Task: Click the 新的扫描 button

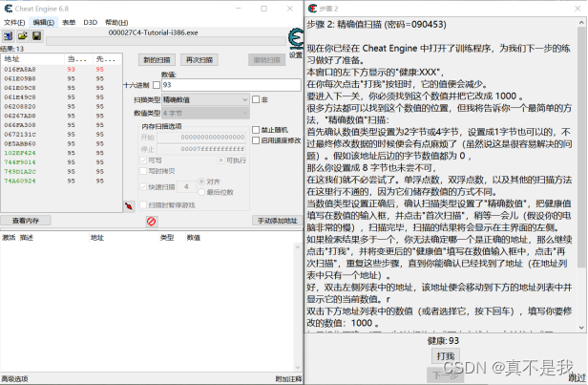Action: (157, 59)
